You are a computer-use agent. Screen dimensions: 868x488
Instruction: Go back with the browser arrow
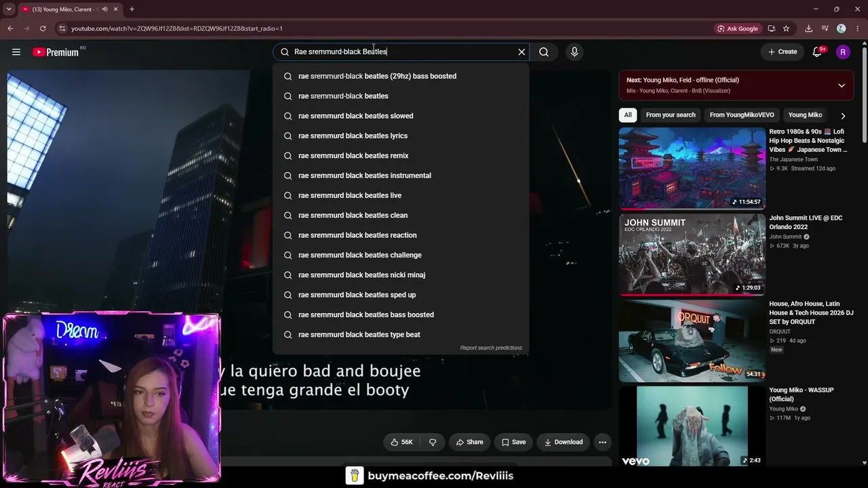click(10, 28)
